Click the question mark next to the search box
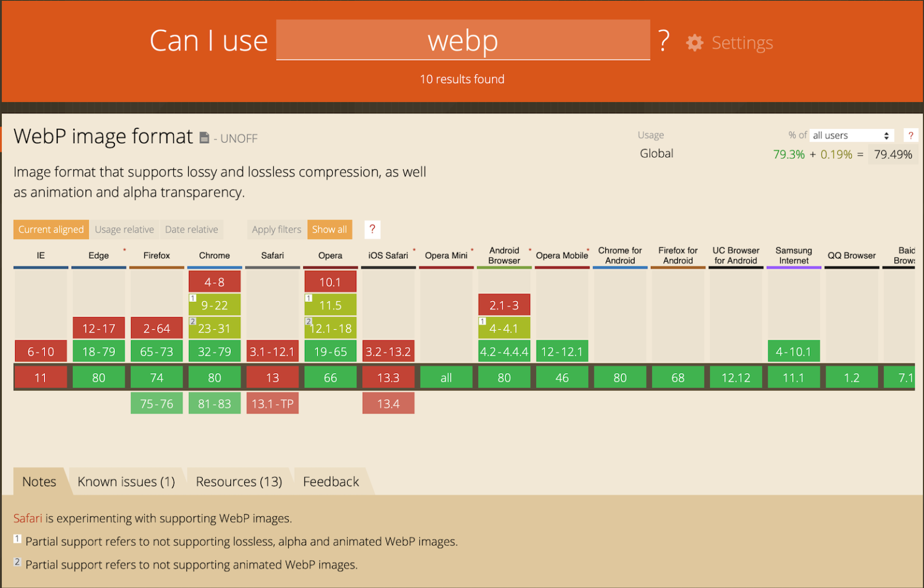This screenshot has width=924, height=588. point(663,40)
